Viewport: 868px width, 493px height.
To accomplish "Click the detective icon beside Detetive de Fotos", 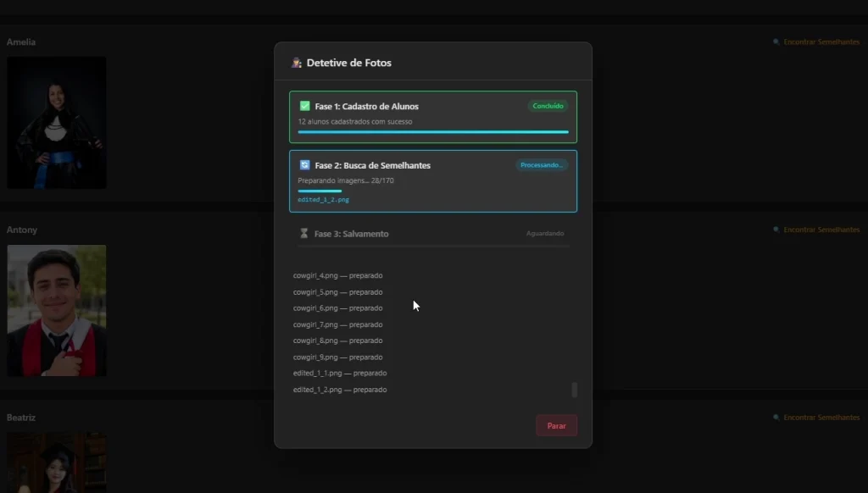I will [x=296, y=63].
